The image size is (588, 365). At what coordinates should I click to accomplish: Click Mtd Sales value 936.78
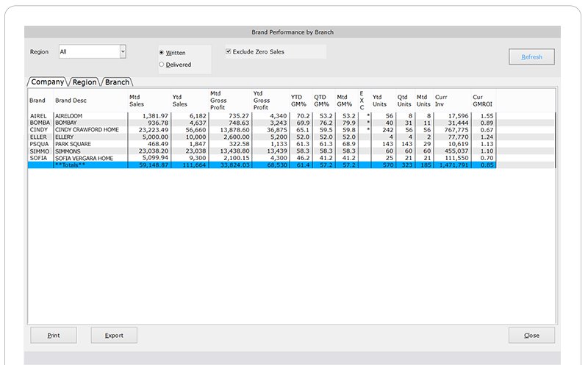click(158, 123)
